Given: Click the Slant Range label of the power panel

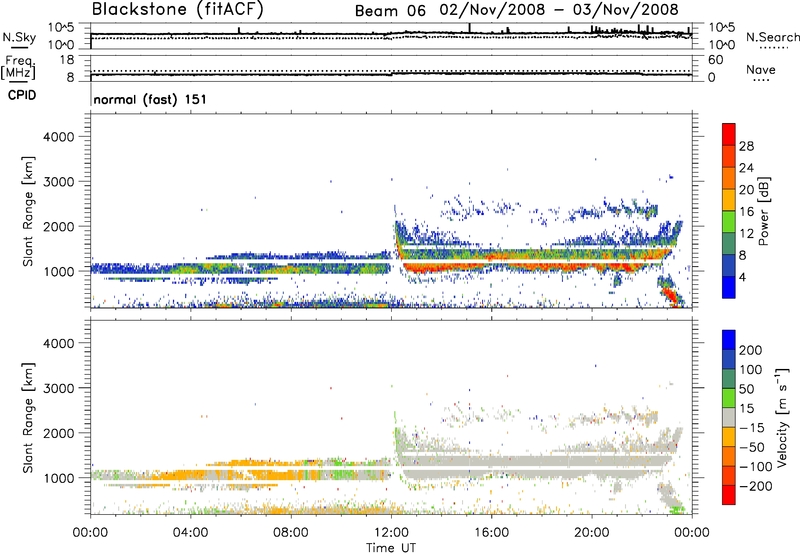Looking at the screenshot, I should 28,211.
